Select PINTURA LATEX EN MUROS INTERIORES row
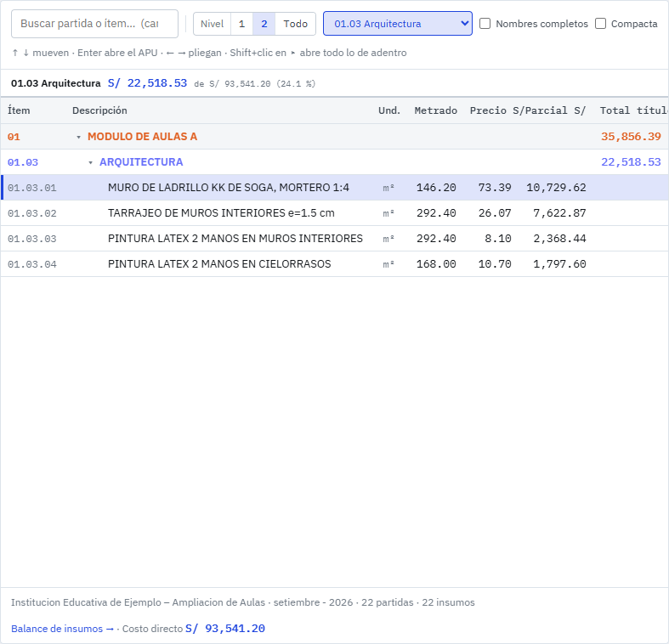Screen dimensions: 669x644 click(x=335, y=239)
